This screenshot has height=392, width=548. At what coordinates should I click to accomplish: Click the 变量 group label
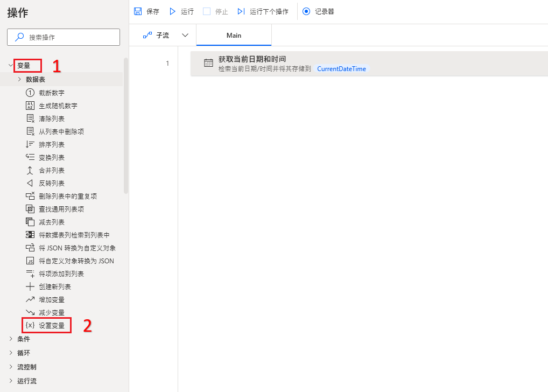point(24,65)
